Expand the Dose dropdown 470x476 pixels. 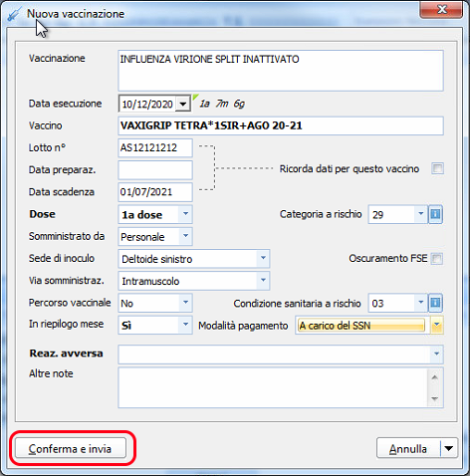[x=185, y=214]
